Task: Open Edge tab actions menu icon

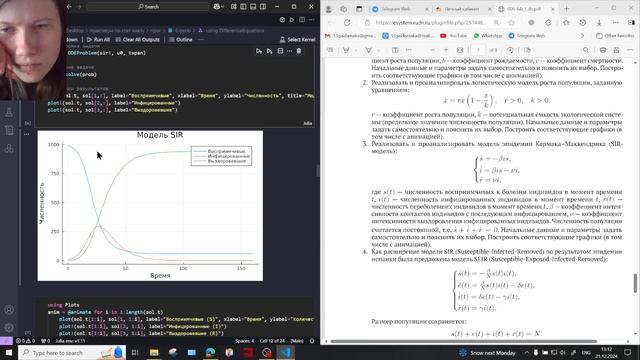Action: click(359, 9)
